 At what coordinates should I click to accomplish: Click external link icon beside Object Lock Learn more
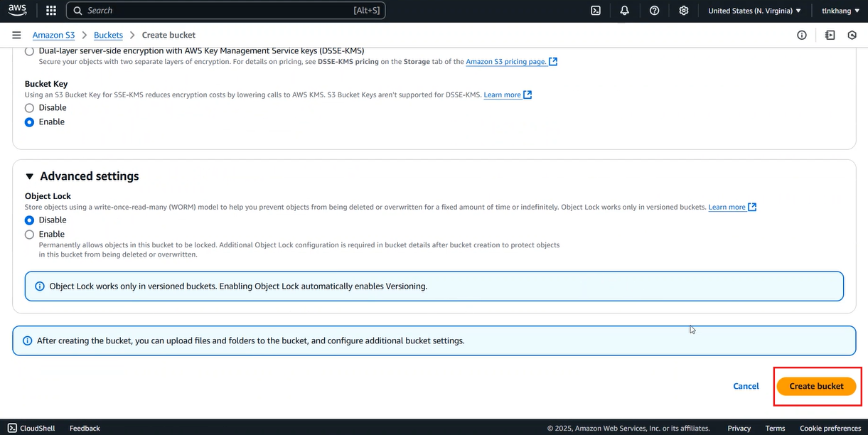coord(752,207)
